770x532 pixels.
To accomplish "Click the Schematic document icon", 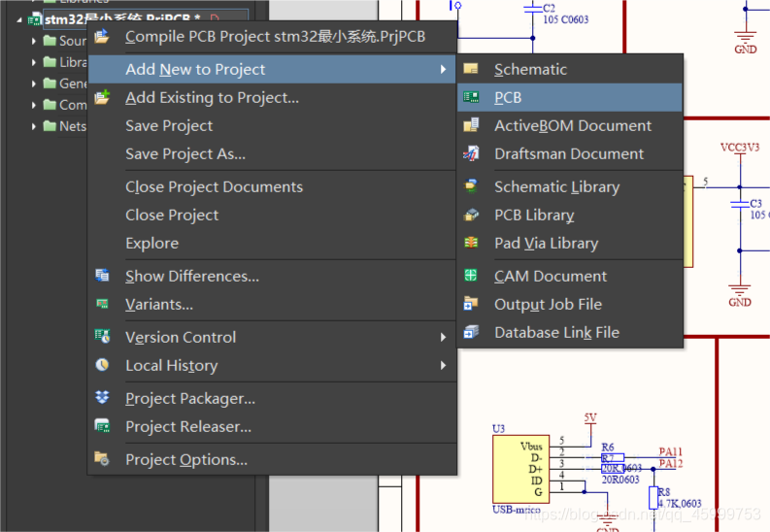I will (471, 69).
